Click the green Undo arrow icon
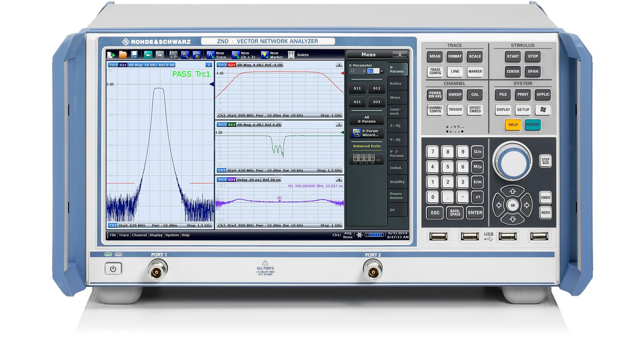Image resolution: width=644 pixels, height=343 pixels. [x=148, y=55]
